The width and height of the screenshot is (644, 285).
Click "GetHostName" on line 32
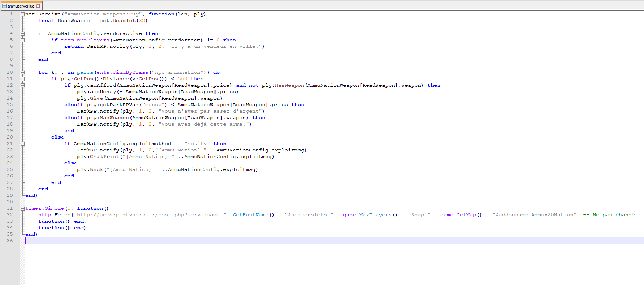250,215
